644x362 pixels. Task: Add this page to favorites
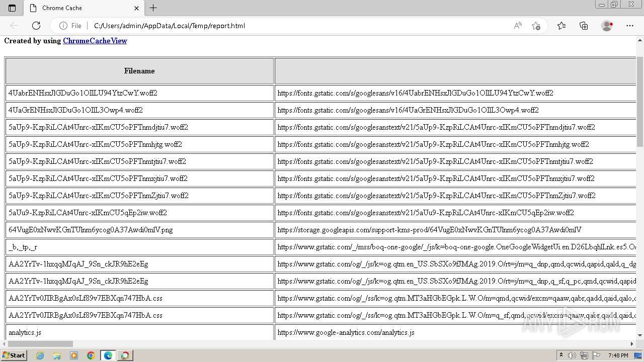pyautogui.click(x=536, y=26)
